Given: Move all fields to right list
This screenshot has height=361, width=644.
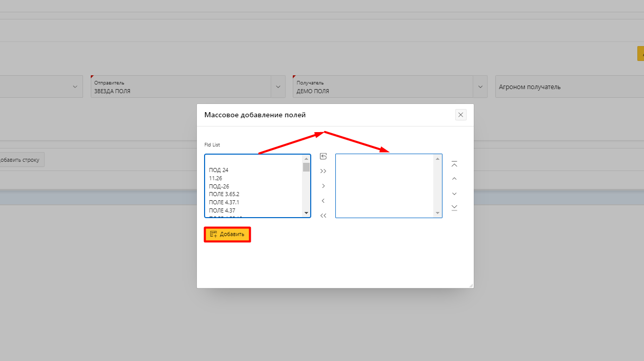Looking at the screenshot, I should pos(323,171).
